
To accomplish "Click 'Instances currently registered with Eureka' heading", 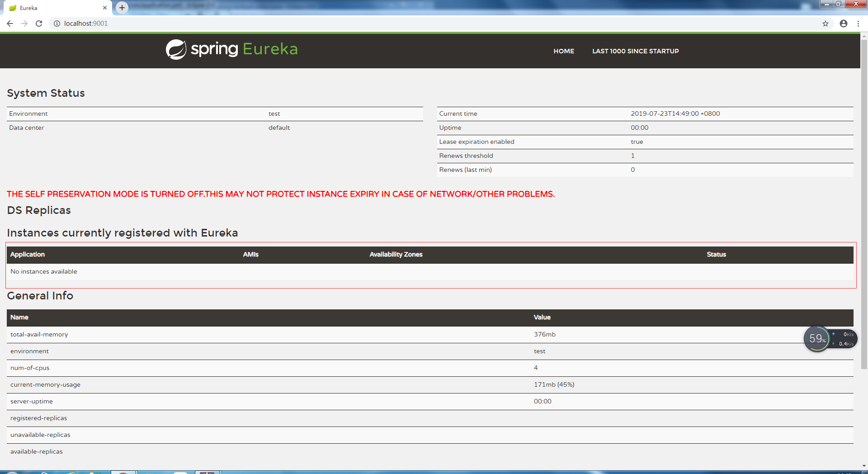I will [123, 233].
